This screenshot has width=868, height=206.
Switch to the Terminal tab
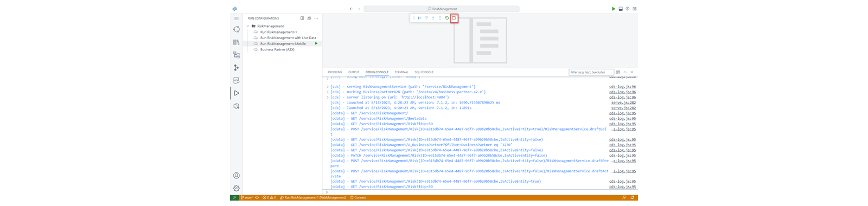(x=401, y=72)
